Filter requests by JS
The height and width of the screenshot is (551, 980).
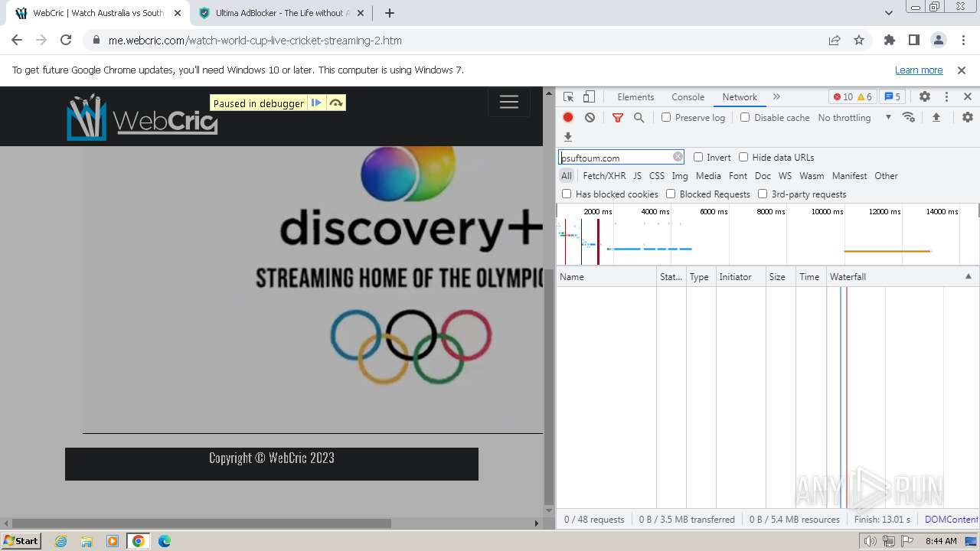[x=637, y=175]
